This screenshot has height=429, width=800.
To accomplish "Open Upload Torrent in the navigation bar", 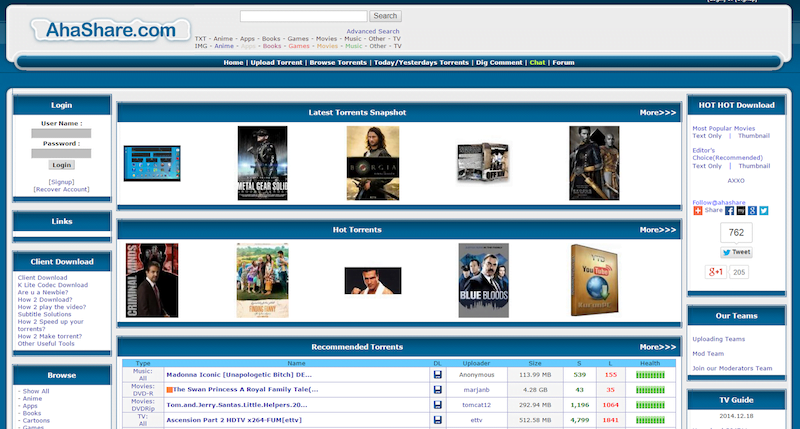I will tap(277, 62).
